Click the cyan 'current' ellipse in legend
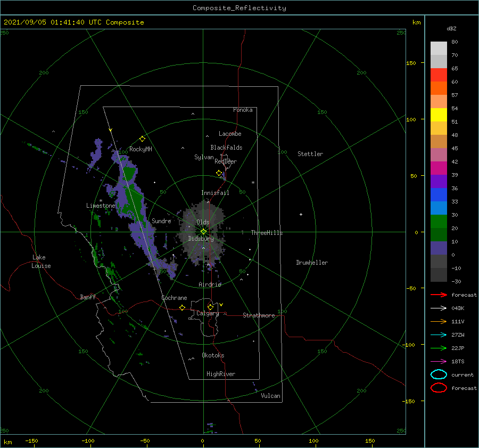 [439, 374]
